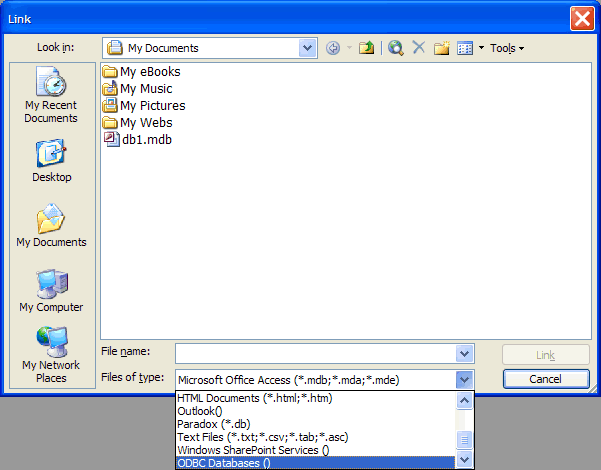Select the My Pictures folder
Screen dimensions: 601x470
144,105
